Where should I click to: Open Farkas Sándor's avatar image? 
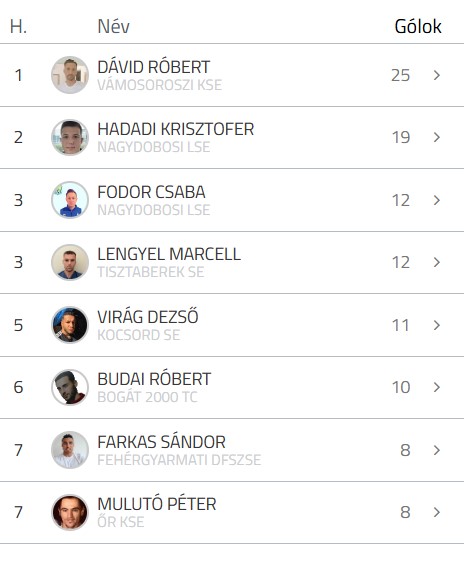pos(70,450)
